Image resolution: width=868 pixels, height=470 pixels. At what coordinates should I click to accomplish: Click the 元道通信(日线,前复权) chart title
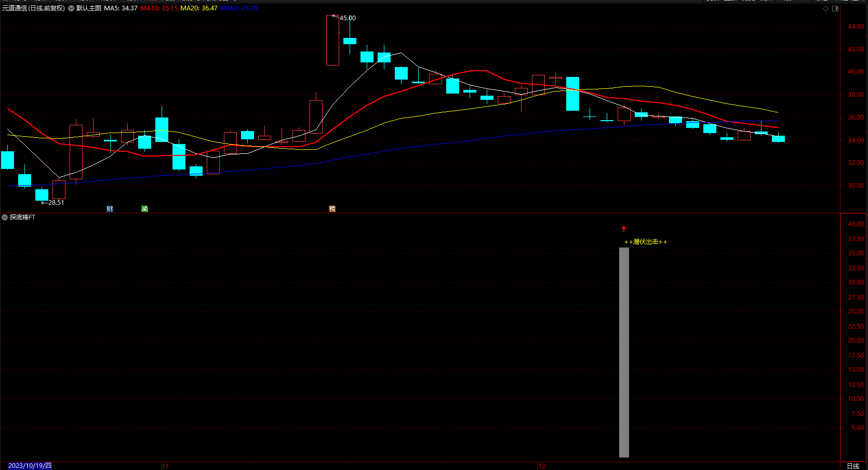click(x=34, y=8)
